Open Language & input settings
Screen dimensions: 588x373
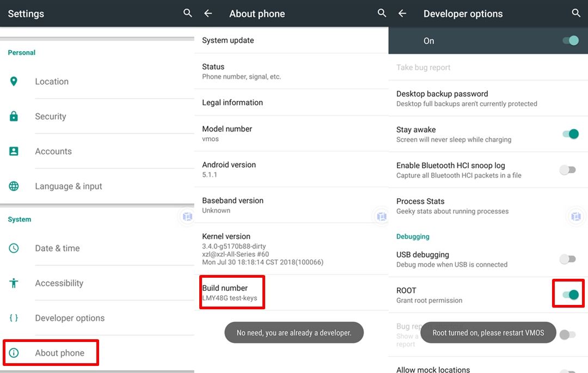tap(97, 186)
